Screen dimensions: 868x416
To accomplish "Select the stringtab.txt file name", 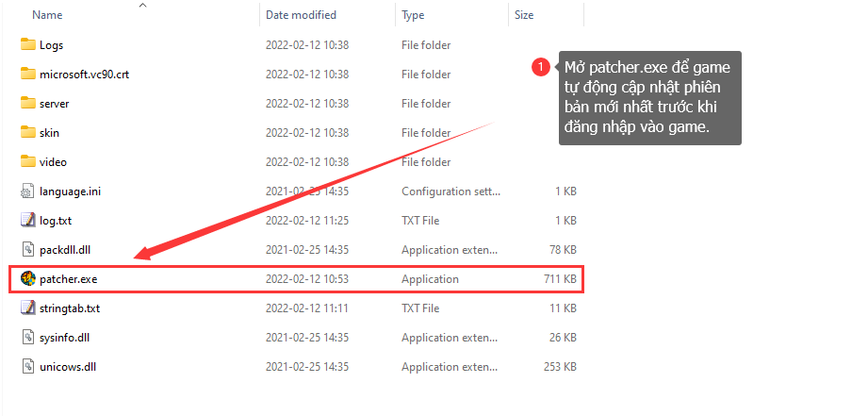I will click(x=70, y=308).
